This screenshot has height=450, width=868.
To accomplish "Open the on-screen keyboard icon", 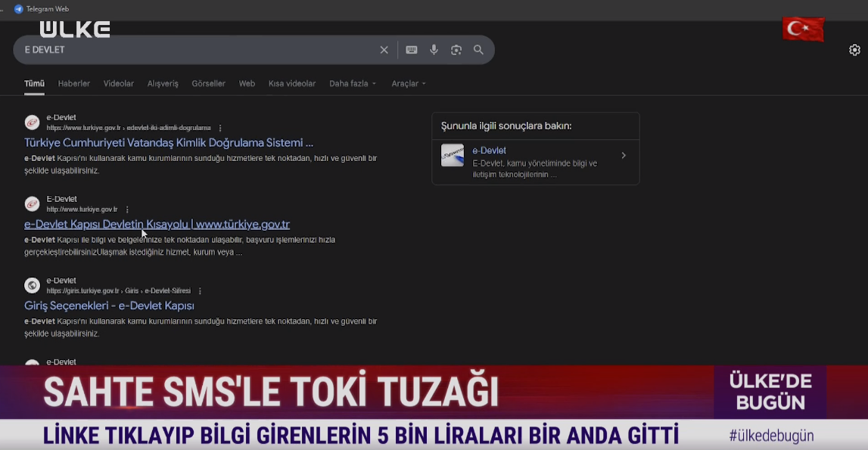I will pyautogui.click(x=412, y=50).
